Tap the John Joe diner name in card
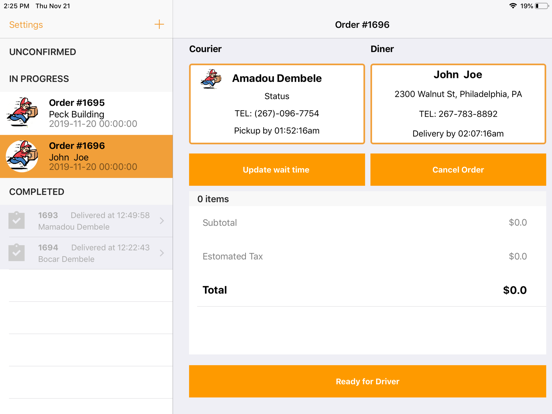The height and width of the screenshot is (414, 552). [458, 75]
